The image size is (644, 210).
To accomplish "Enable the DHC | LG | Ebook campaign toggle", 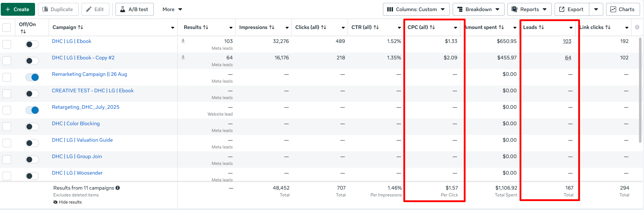I will (x=32, y=44).
